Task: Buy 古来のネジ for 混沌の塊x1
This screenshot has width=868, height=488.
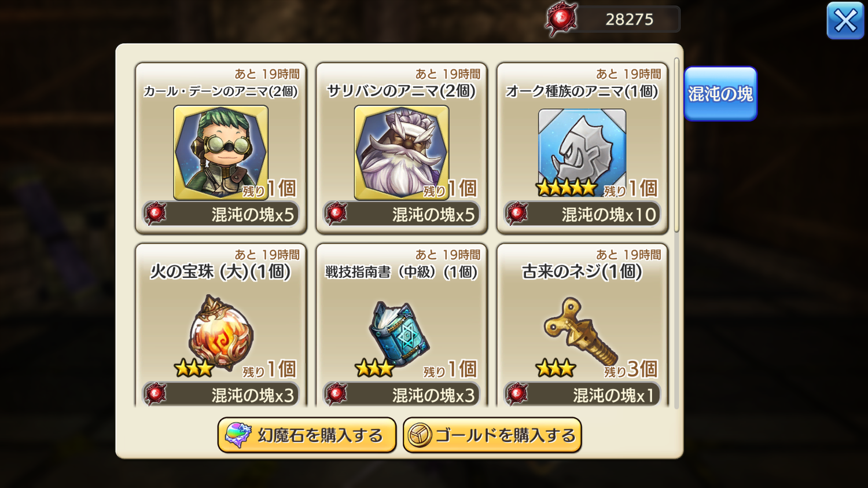Action: click(582, 394)
